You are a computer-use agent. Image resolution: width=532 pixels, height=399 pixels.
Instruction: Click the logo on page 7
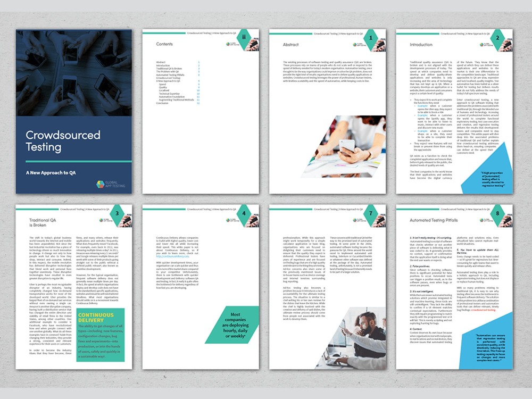coord(359,220)
